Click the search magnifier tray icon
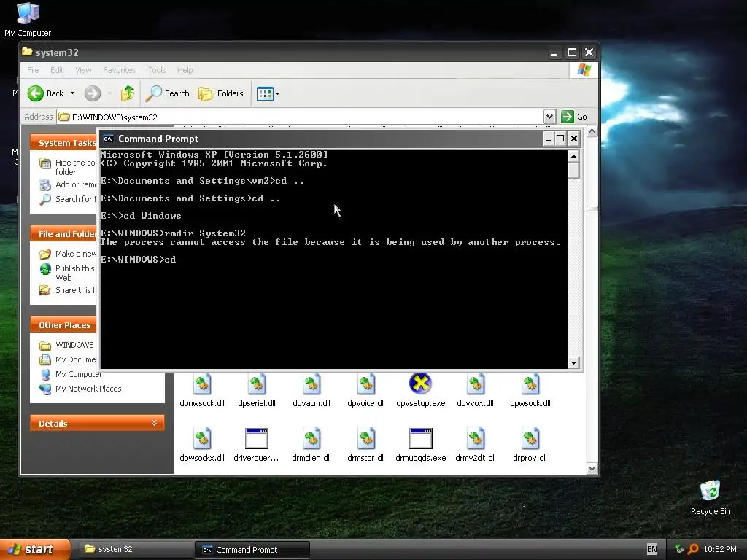Screen dimensions: 747x560 point(693,549)
